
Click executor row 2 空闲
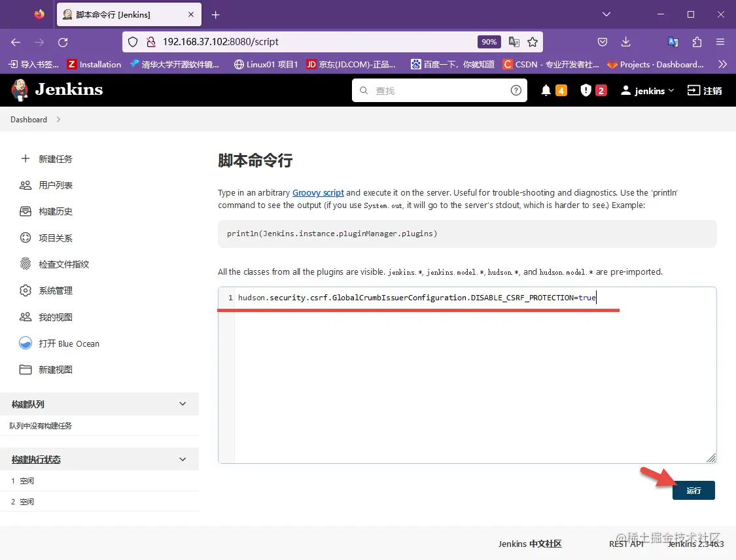(x=99, y=501)
